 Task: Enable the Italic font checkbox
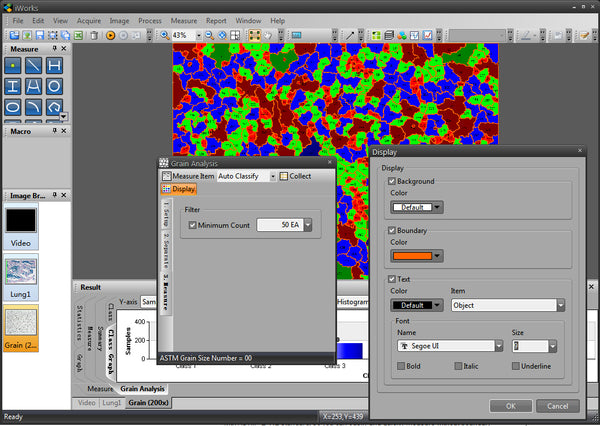click(458, 366)
